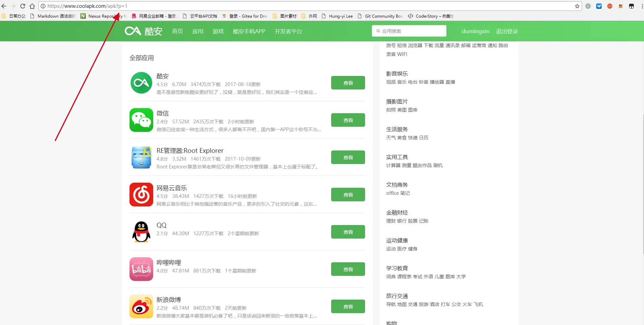Open the 旅行交通 category

397,296
